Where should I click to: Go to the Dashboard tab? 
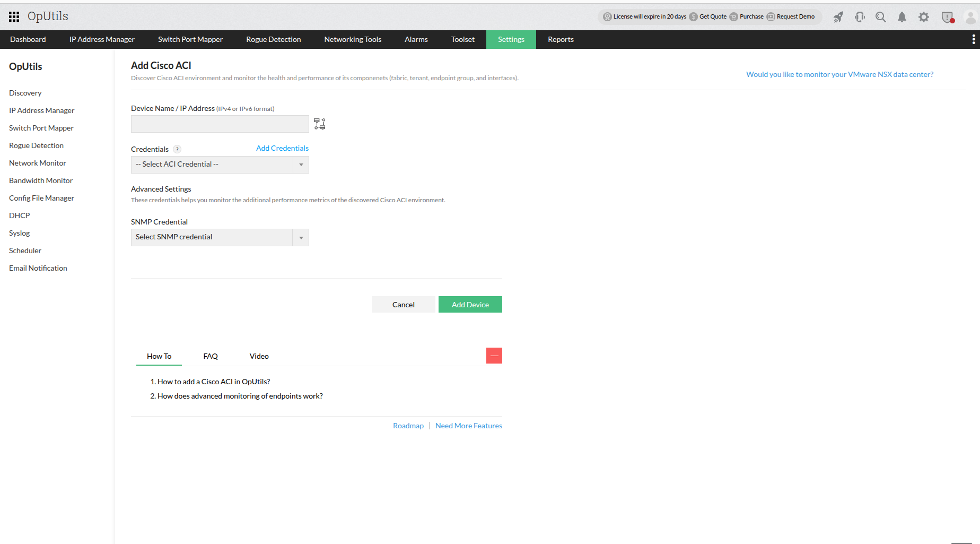point(28,39)
